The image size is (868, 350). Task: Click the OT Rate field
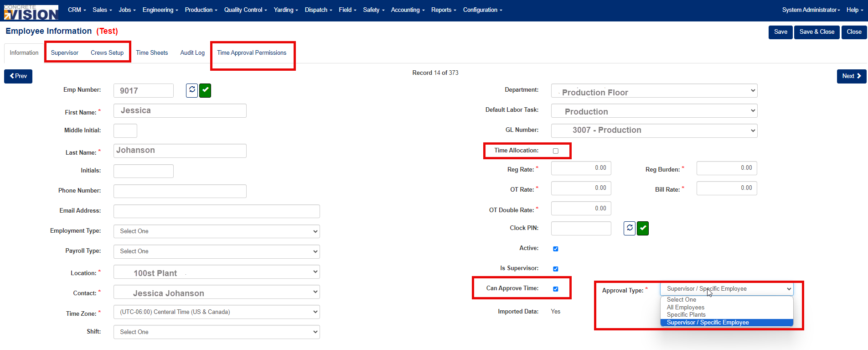(x=581, y=188)
